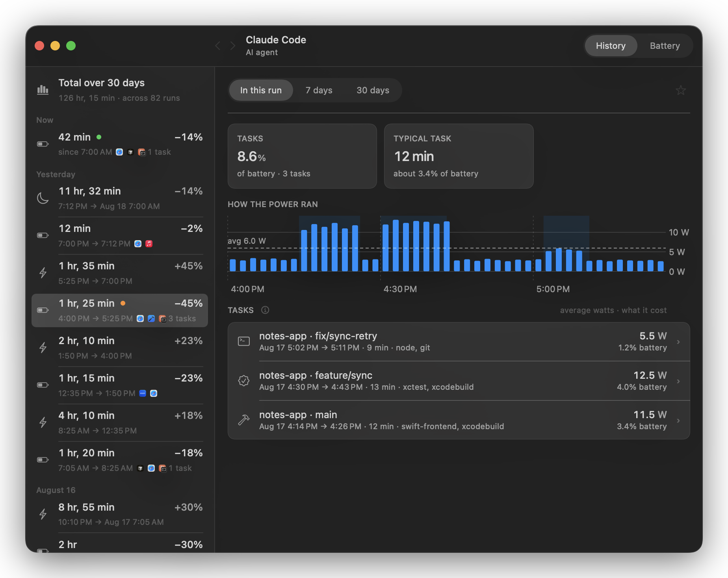This screenshot has height=578, width=728.
Task: Select the 7 days range
Action: point(319,90)
